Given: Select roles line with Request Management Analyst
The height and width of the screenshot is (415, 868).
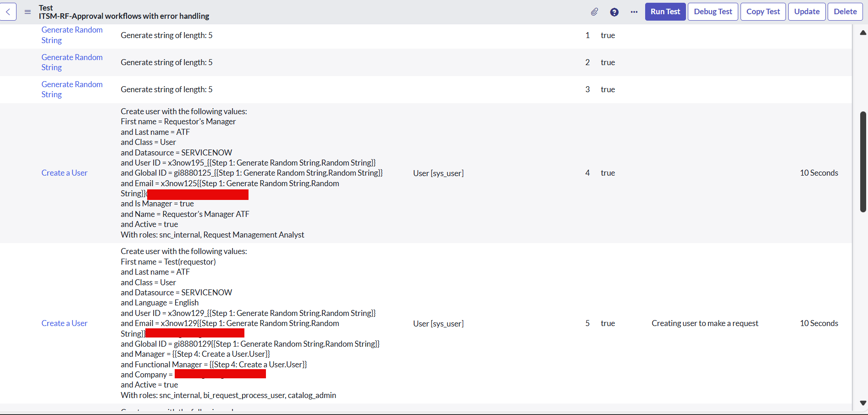Looking at the screenshot, I should (212, 235).
